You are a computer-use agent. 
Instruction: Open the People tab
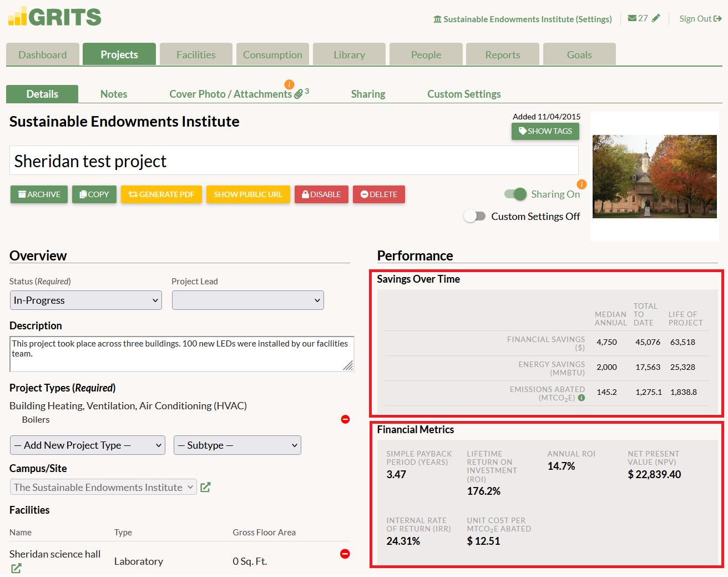[x=426, y=54]
